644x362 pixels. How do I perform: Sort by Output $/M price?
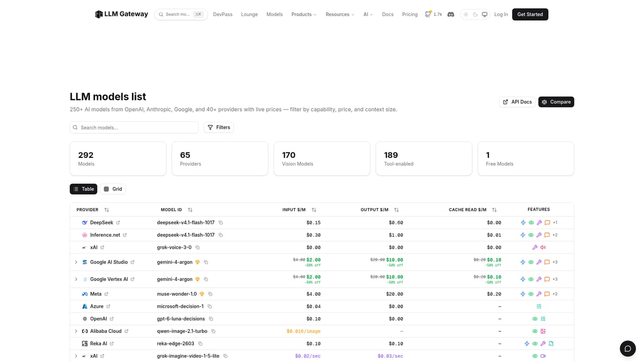coord(396,210)
